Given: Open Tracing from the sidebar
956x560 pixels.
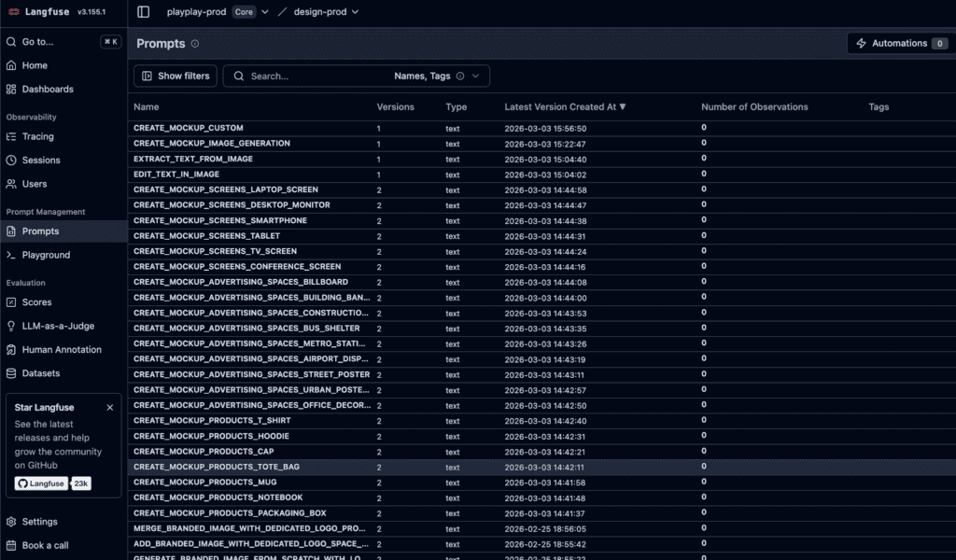Looking at the screenshot, I should pyautogui.click(x=37, y=136).
